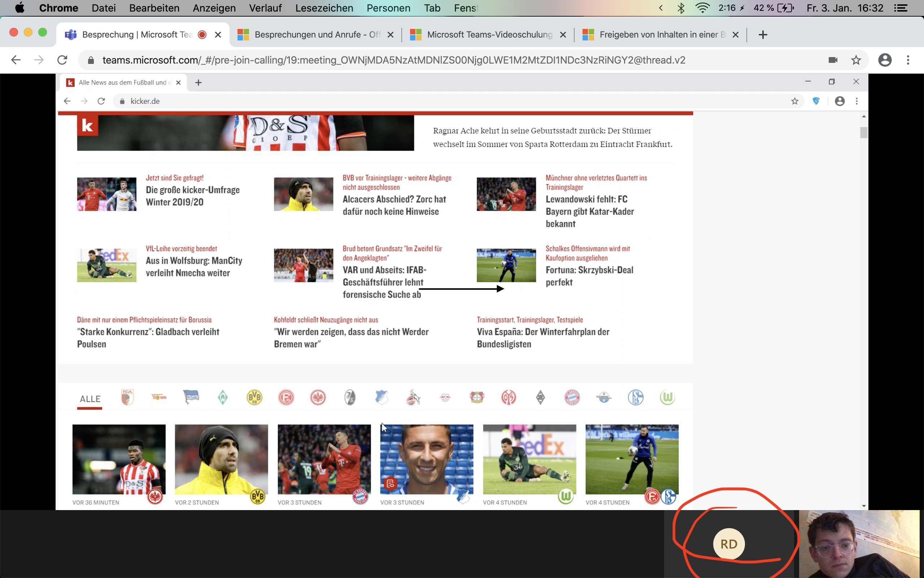The height and width of the screenshot is (578, 924).
Task: Select the 1. FC Köln goat logo filter
Action: point(413,398)
